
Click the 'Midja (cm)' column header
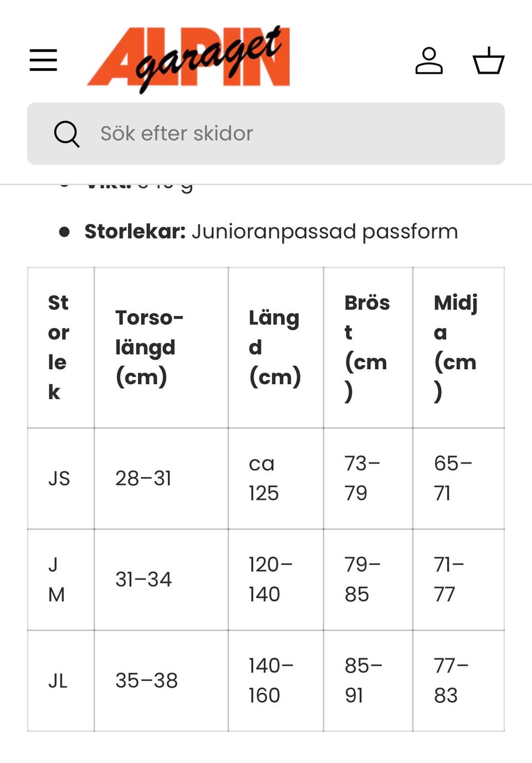pos(456,347)
